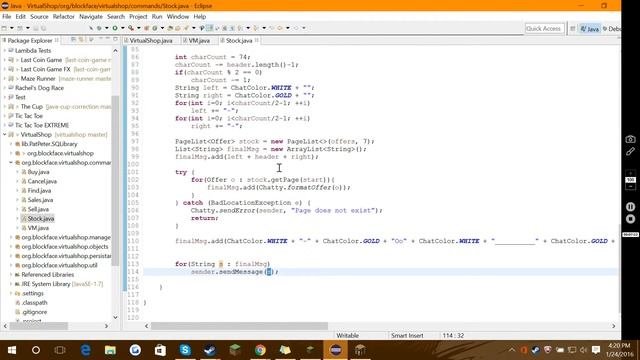
Task: Click the editor horizontal scrollbar thumb
Action: click(x=239, y=326)
